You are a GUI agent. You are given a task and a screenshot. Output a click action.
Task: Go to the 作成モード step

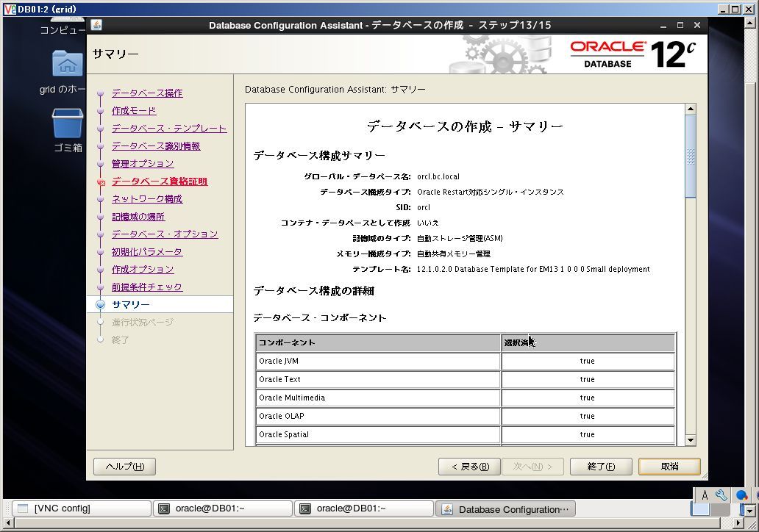pyautogui.click(x=134, y=111)
